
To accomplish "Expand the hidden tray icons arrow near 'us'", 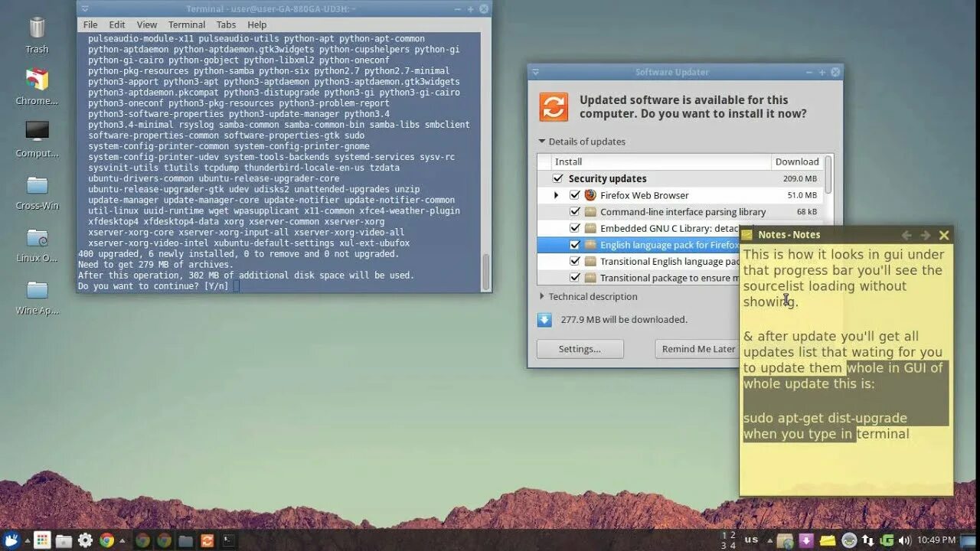I will [x=770, y=541].
